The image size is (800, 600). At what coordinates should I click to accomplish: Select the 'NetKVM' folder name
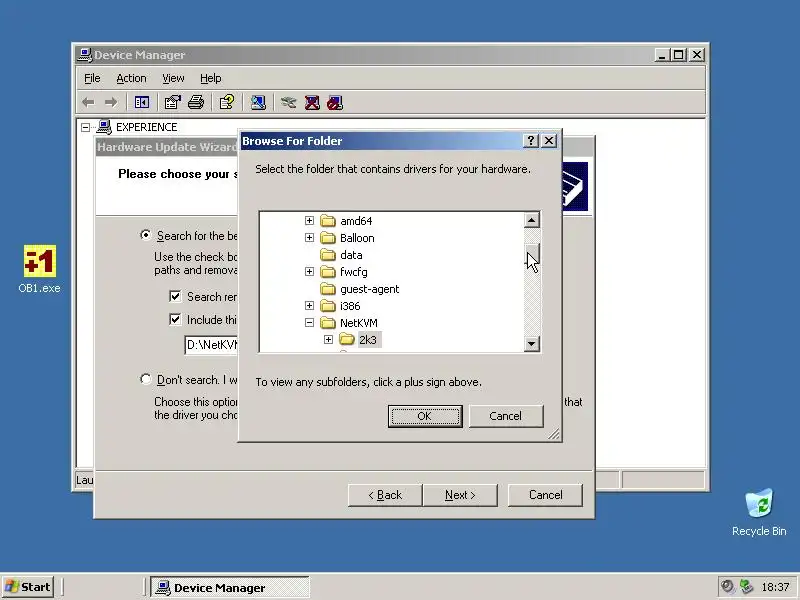(359, 322)
